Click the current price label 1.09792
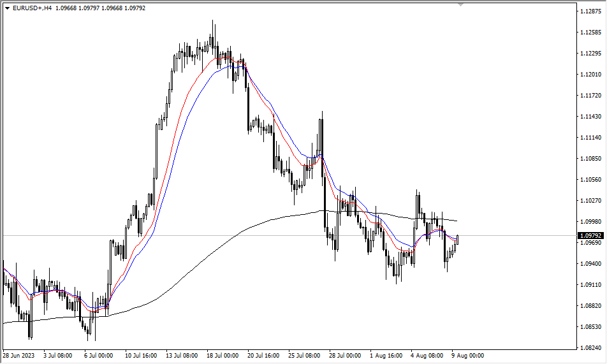The image size is (607, 364). coord(590,236)
